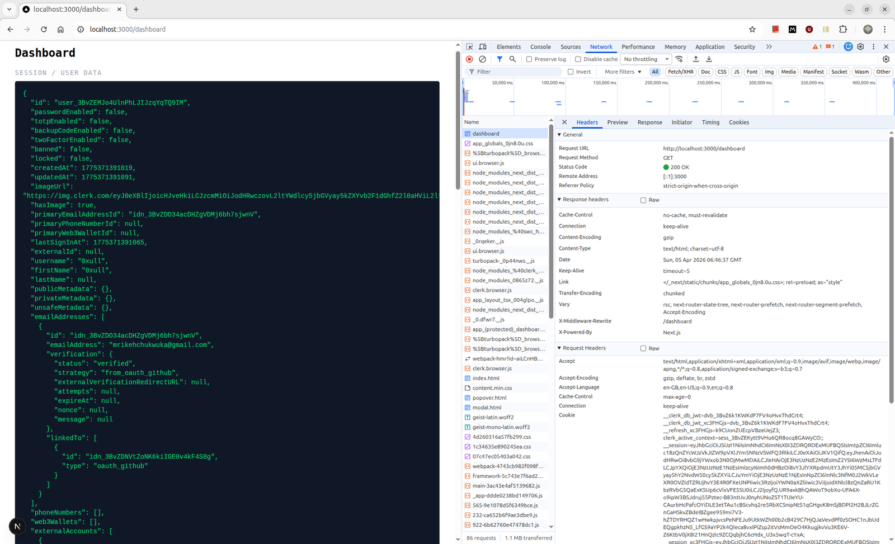Image resolution: width=895 pixels, height=544 pixels.
Task: Click the localhost:3000/dashboard address bar
Action: pyautogui.click(x=127, y=29)
